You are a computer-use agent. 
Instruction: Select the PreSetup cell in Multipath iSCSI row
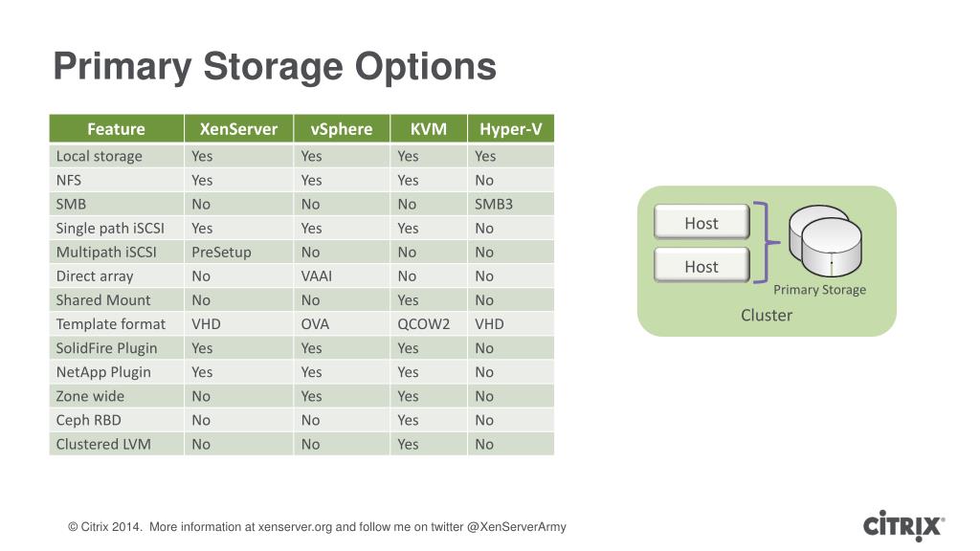click(x=238, y=253)
